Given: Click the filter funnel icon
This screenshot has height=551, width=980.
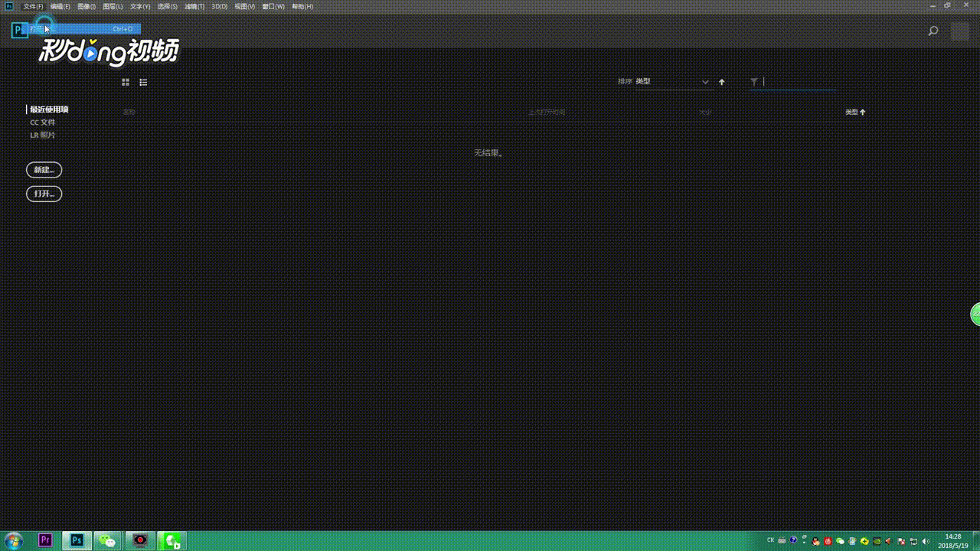Looking at the screenshot, I should click(754, 82).
